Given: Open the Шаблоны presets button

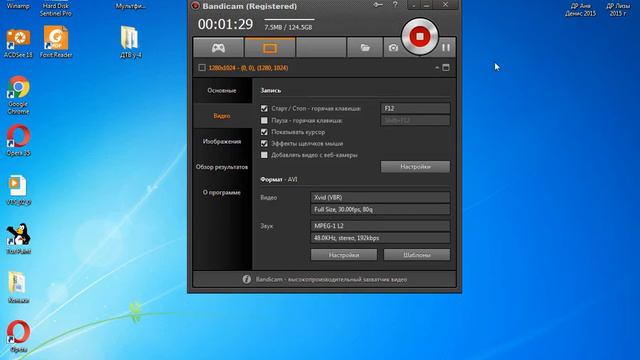Looking at the screenshot, I should (417, 255).
